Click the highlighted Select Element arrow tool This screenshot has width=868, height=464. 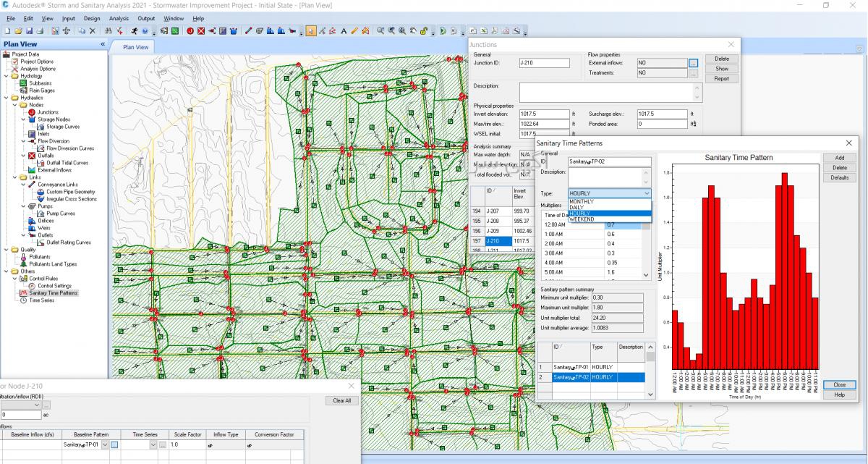(x=310, y=31)
